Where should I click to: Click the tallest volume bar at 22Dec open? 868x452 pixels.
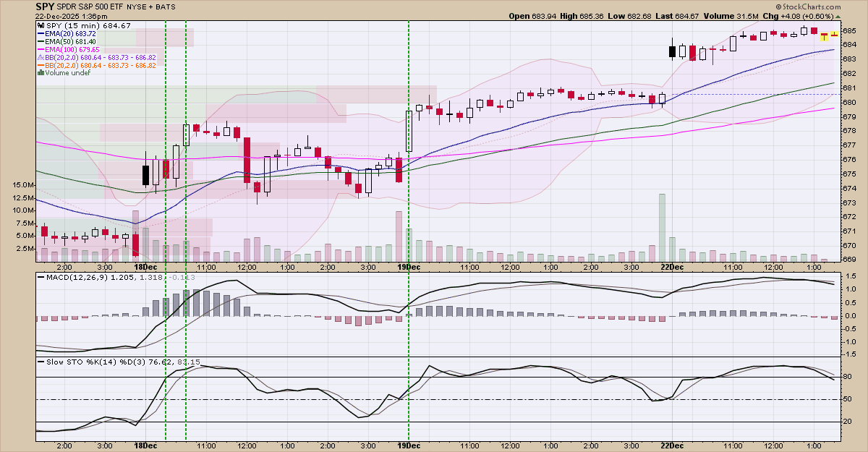[661, 228]
